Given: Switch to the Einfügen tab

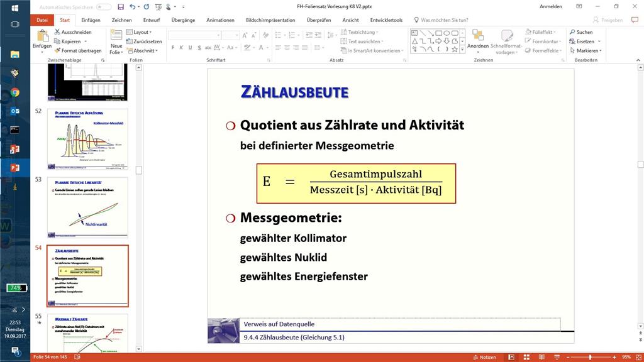Looking at the screenshot, I should click(x=91, y=19).
